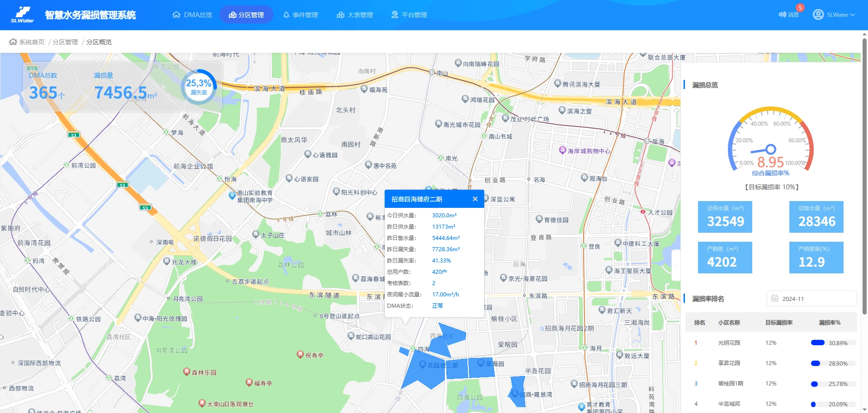Viewport: 868px width, 413px height.
Task: Click the 25.3% 漏失率 ring indicator
Action: (199, 87)
